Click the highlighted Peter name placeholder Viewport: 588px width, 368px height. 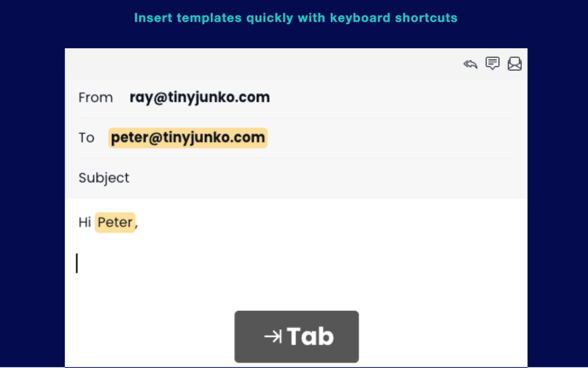tap(115, 223)
